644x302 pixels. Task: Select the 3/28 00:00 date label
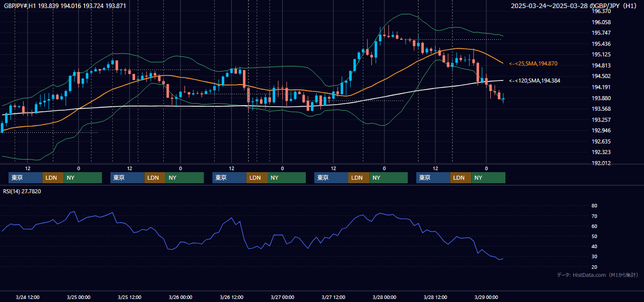384,297
